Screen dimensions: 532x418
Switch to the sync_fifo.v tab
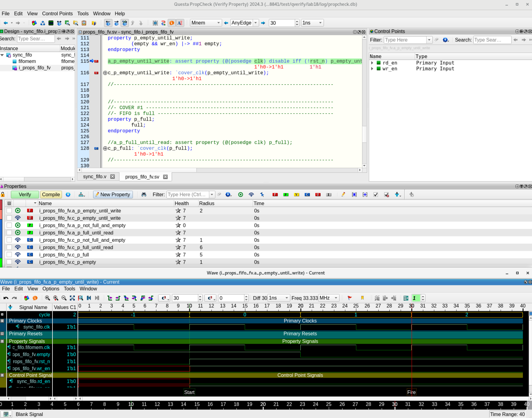click(94, 177)
